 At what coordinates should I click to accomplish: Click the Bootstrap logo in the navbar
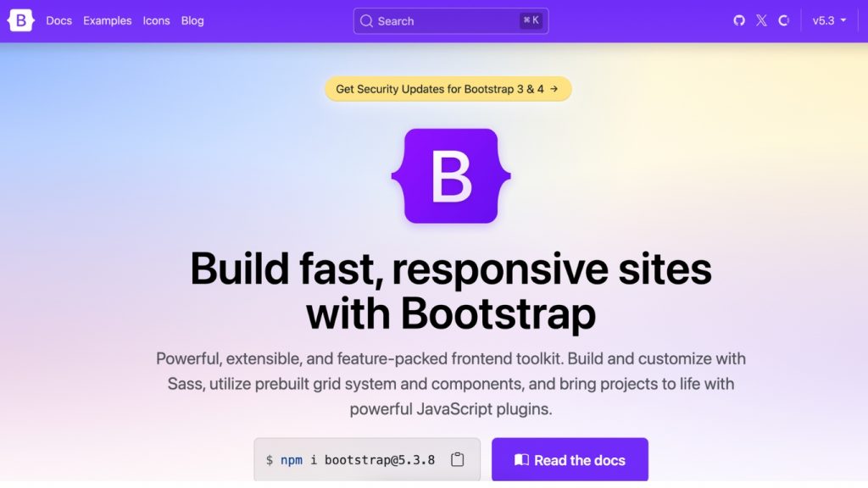pos(19,20)
